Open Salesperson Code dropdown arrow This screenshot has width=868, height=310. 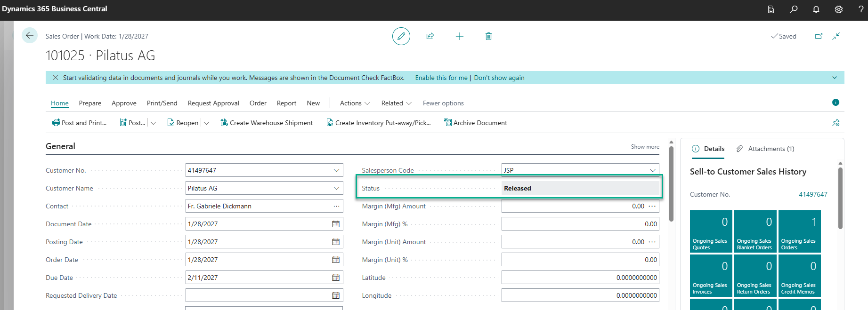coord(653,170)
